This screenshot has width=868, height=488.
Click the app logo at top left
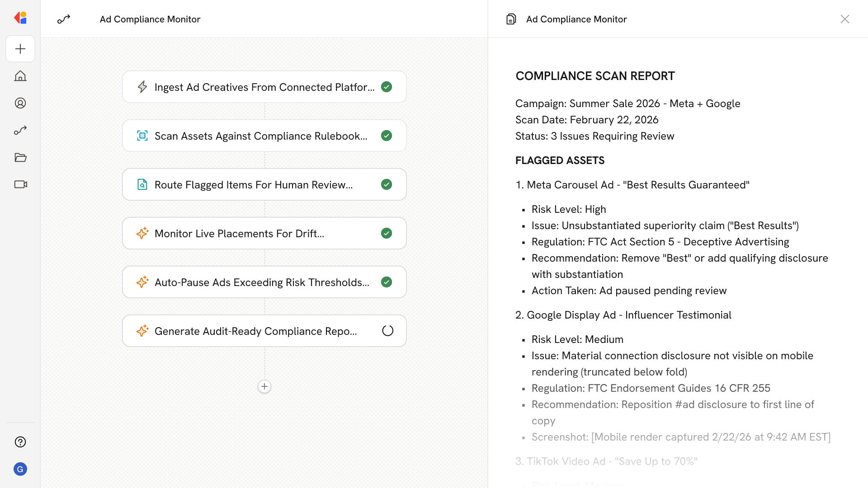pos(20,18)
